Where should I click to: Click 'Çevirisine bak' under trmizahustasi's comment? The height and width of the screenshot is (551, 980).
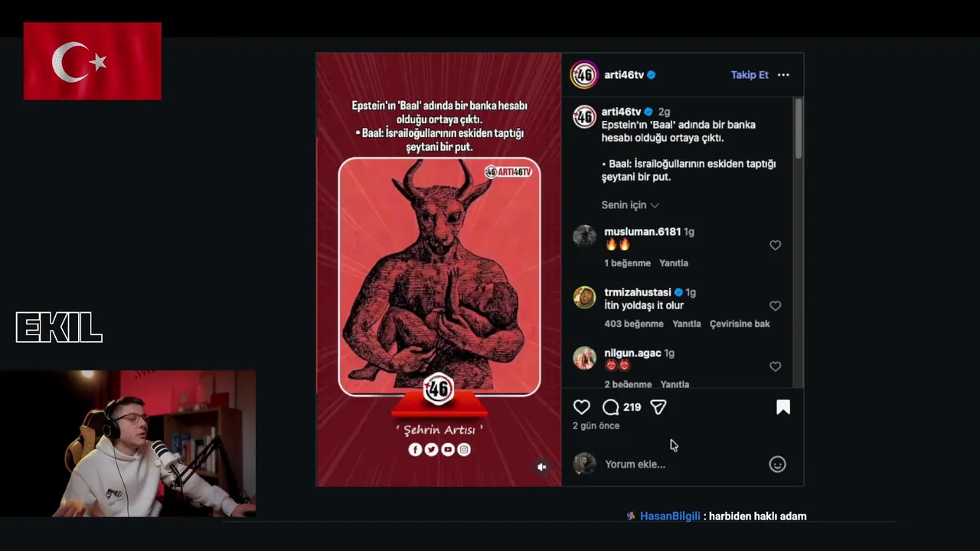(740, 324)
